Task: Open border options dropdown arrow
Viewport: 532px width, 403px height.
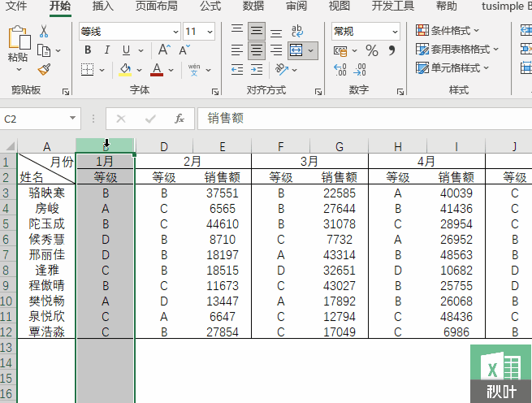Action: tap(102, 70)
